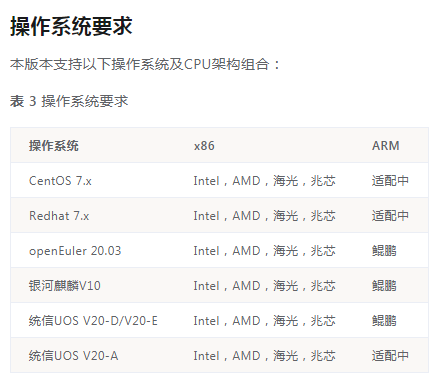Click 适配中 in the 统信UOS V20-A row
The image size is (445, 385).
pyautogui.click(x=390, y=356)
